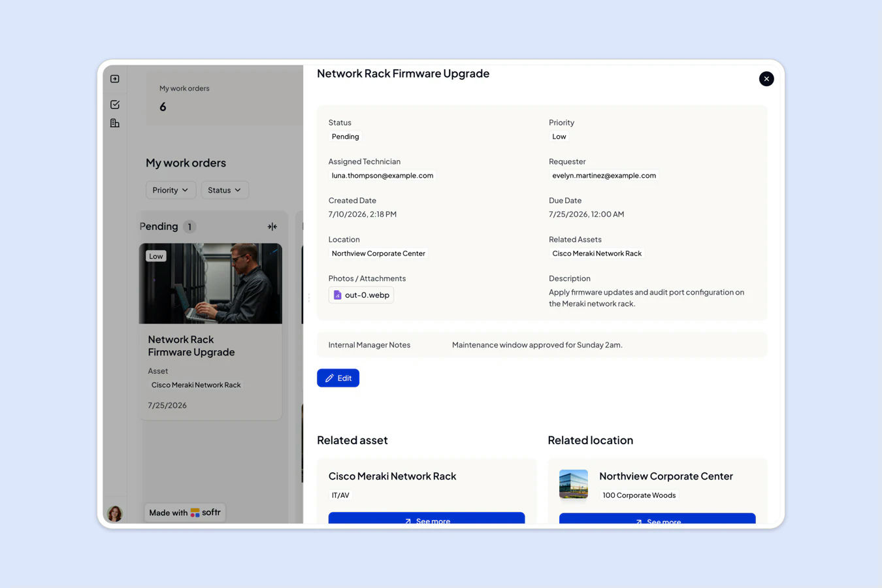Click the IT/AV category tag
This screenshot has width=882, height=588.
click(x=340, y=495)
